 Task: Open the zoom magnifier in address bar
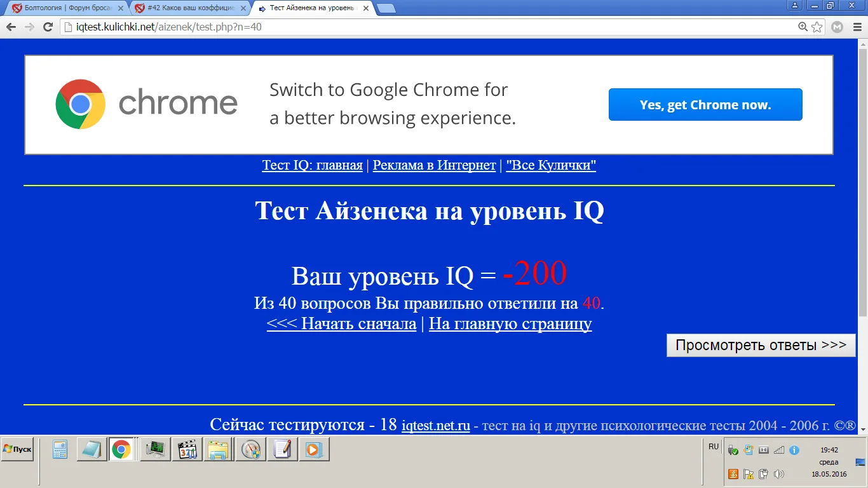pos(803,27)
